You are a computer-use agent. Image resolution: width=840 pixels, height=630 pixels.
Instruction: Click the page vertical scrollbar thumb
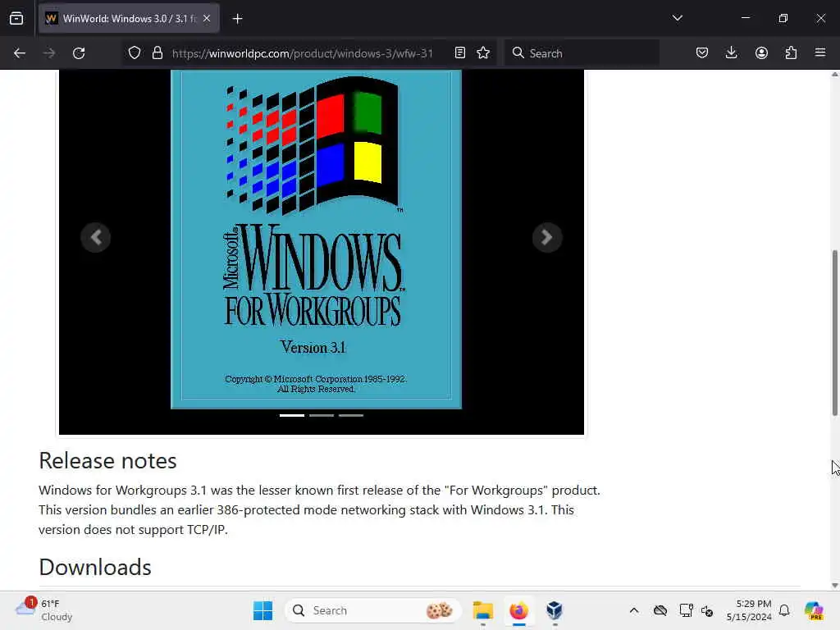point(834,332)
